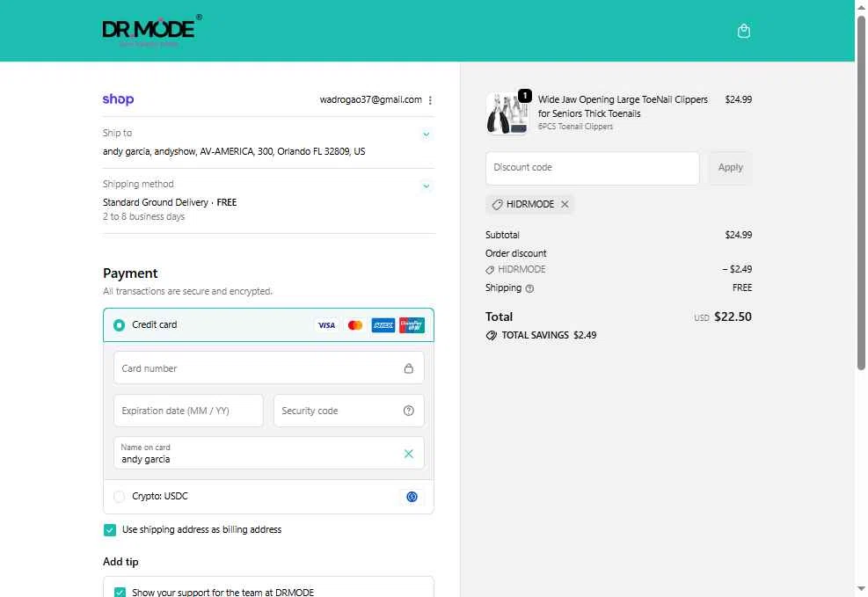Click the Name on card field
The height and width of the screenshot is (597, 868).
pyautogui.click(x=269, y=453)
